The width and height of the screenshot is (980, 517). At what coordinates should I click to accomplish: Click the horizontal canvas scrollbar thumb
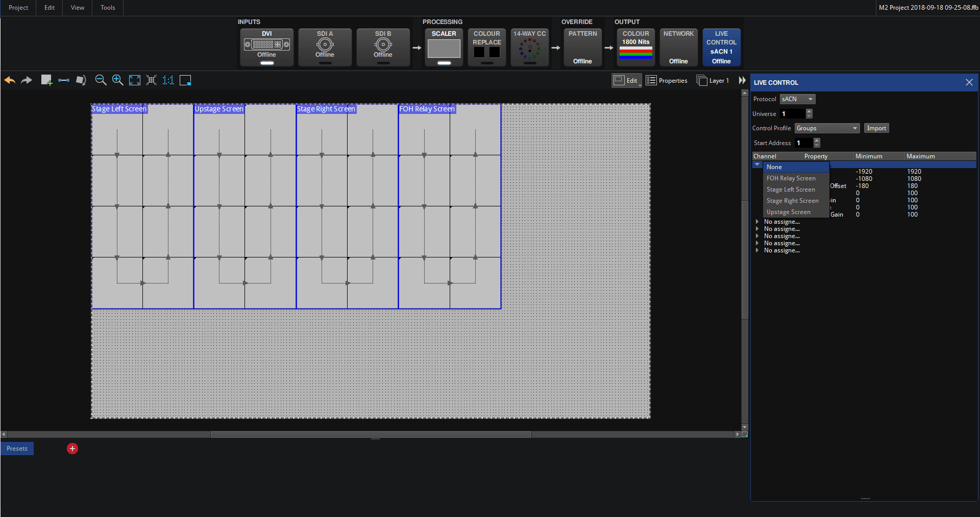371,434
